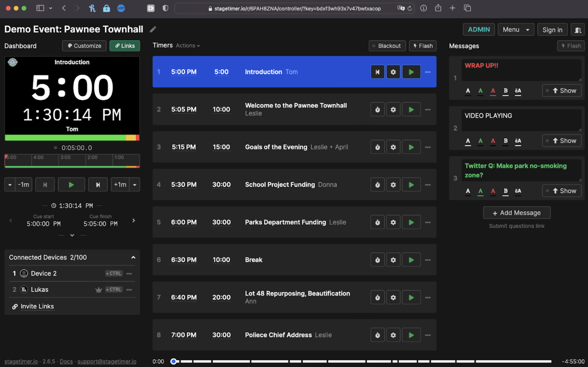The image size is (588, 367).
Task: Open Safari sidebar options dropdown arrow
Action: click(x=50, y=8)
